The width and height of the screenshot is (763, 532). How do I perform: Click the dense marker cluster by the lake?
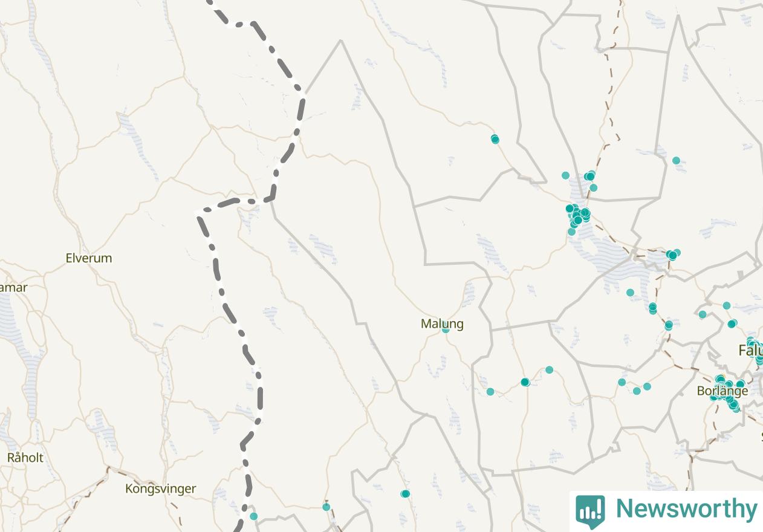coord(577,216)
